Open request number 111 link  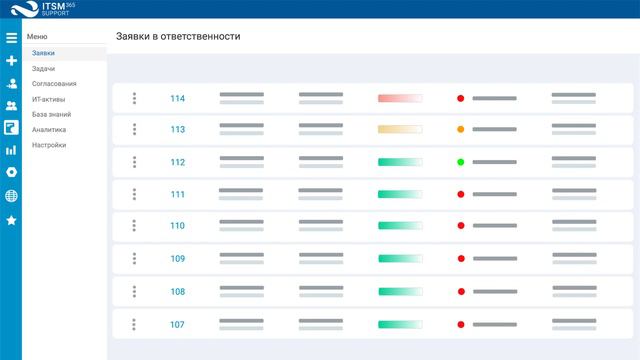click(x=178, y=194)
